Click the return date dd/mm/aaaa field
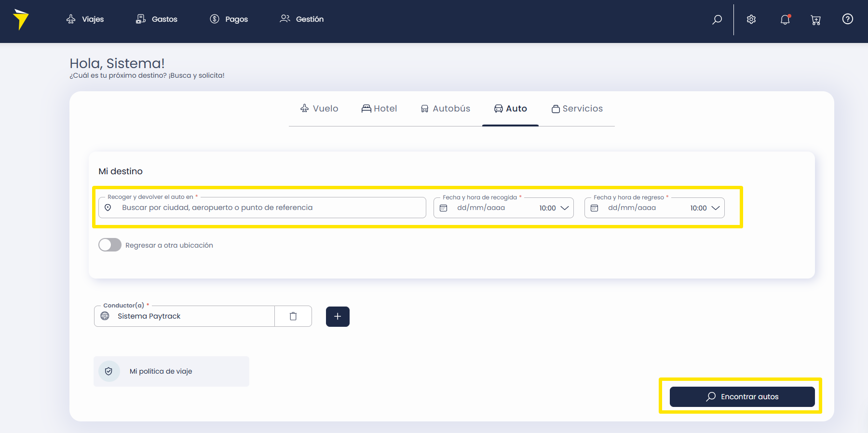Viewport: 868px width, 433px height. coord(632,208)
